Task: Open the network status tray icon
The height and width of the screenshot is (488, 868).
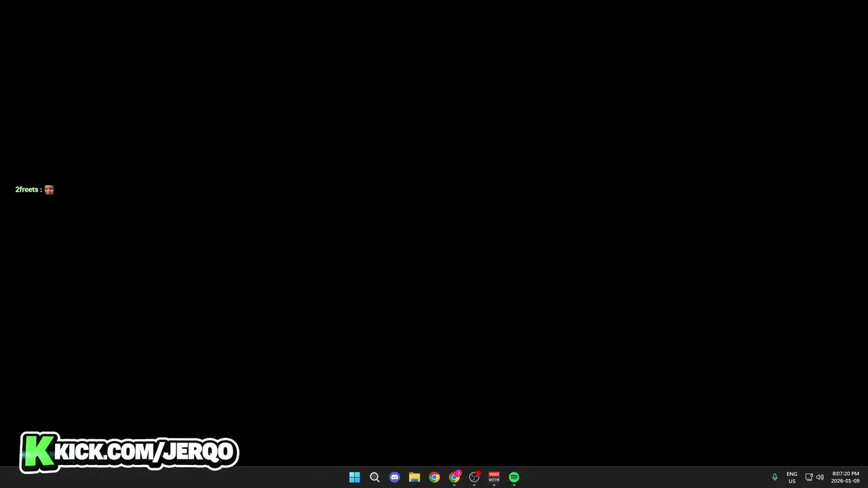Action: click(x=809, y=477)
